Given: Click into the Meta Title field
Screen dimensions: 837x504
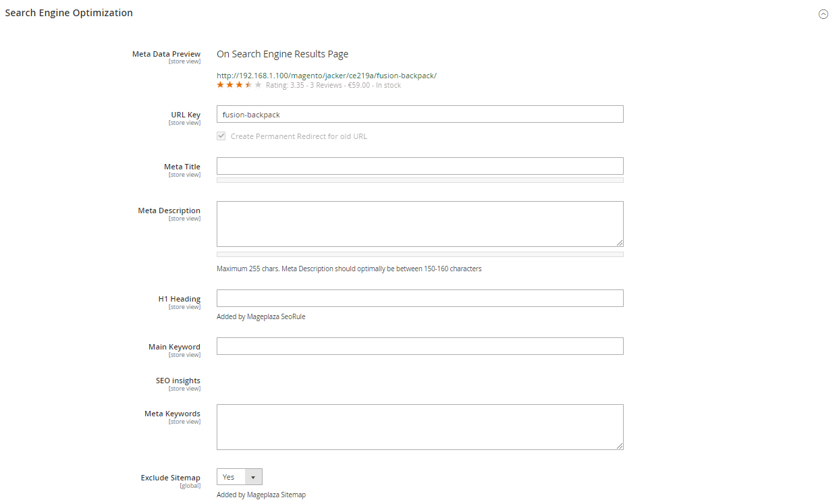Looking at the screenshot, I should coord(420,166).
